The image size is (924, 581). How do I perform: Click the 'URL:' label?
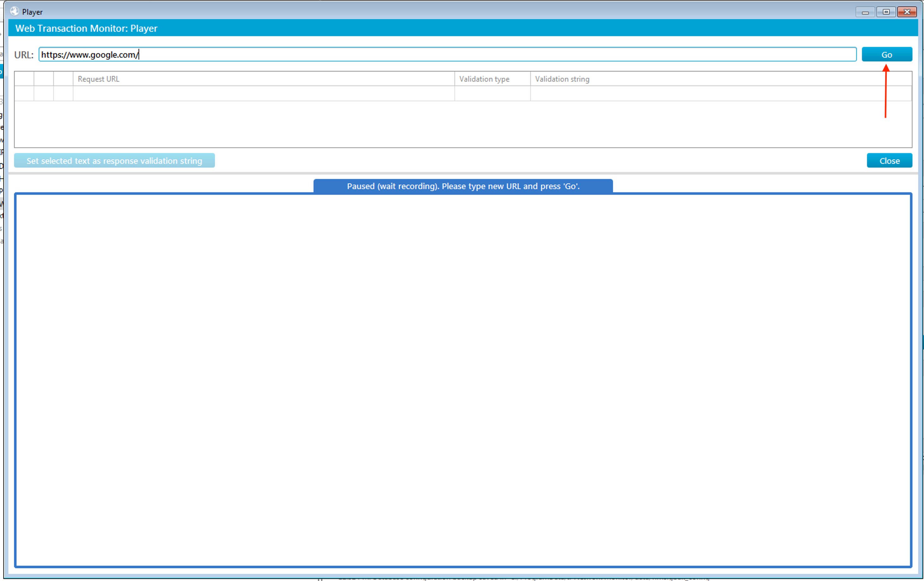[24, 55]
